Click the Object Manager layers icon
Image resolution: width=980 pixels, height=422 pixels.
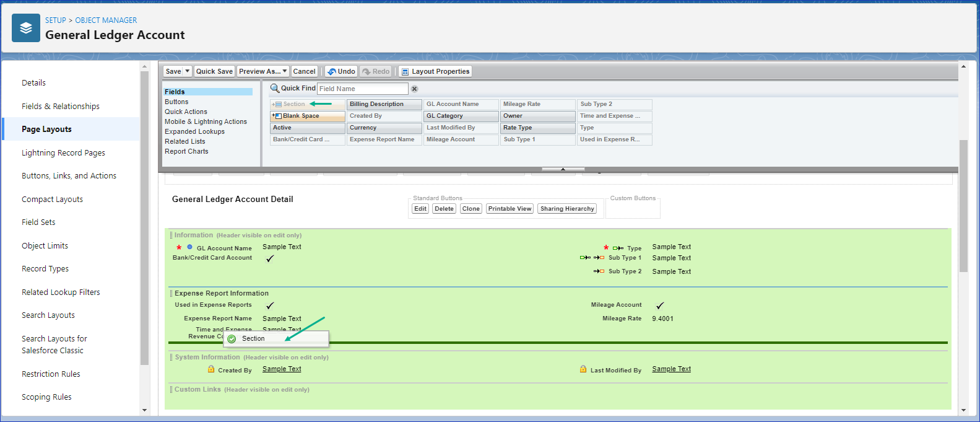coord(26,28)
